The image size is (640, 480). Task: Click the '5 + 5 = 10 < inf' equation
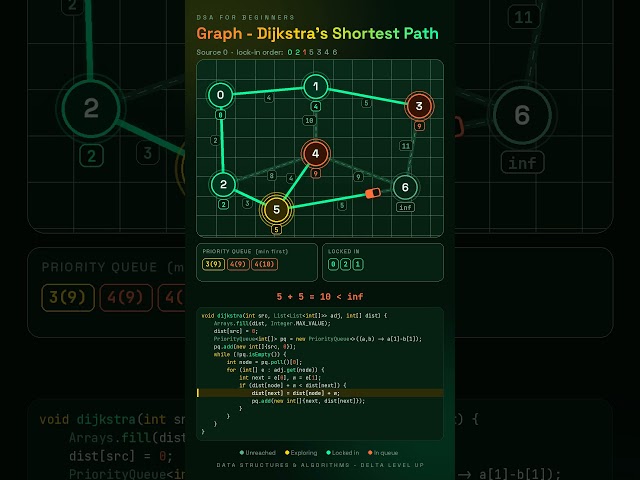tap(320, 297)
